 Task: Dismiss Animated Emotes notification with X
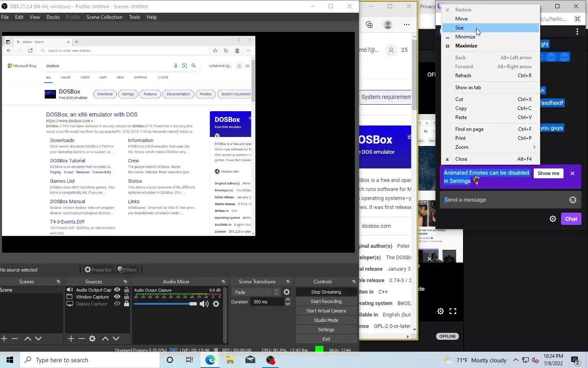[572, 173]
